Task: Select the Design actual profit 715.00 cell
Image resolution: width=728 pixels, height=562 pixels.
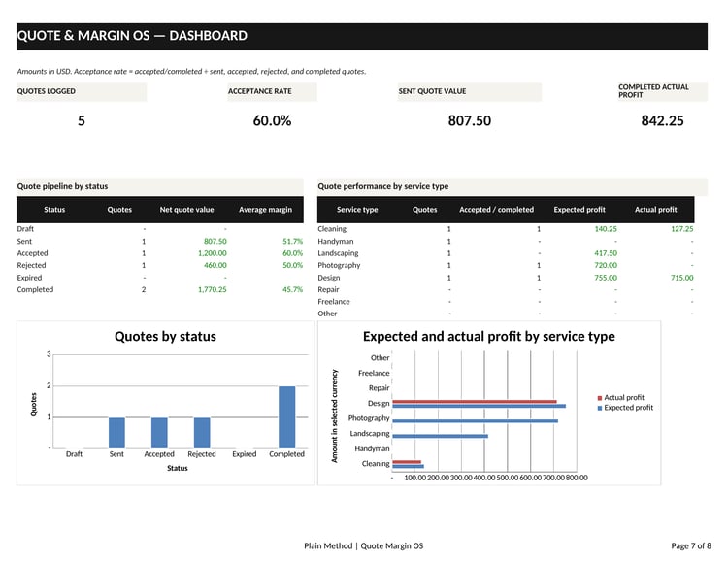Action: click(x=682, y=278)
